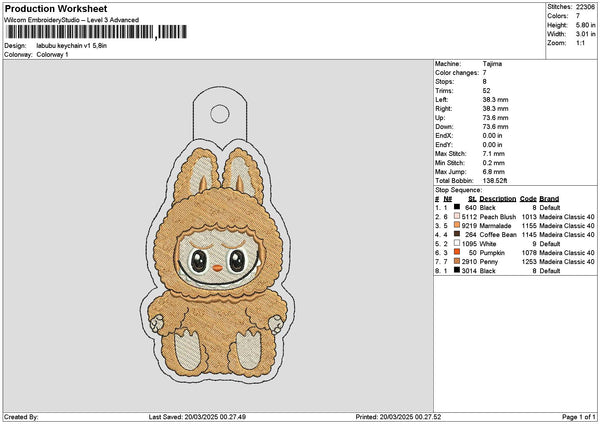Click the 'St.' column header
This screenshot has height=424, width=600.
pyautogui.click(x=472, y=199)
